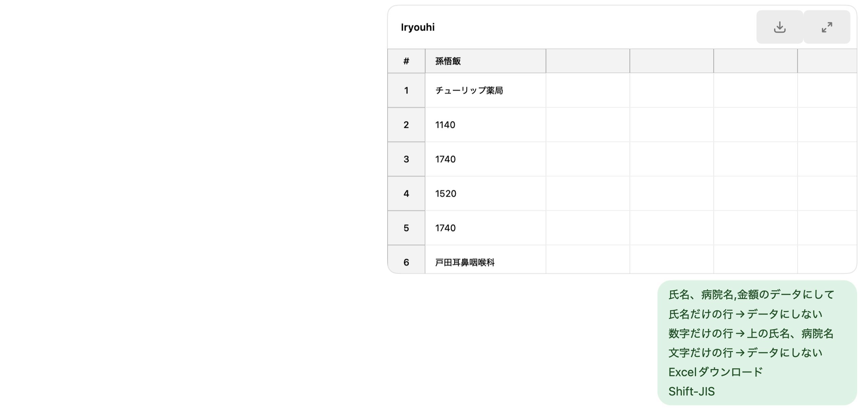This screenshot has width=868, height=411.
Task: Click the Iryouhi file title
Action: tap(417, 27)
